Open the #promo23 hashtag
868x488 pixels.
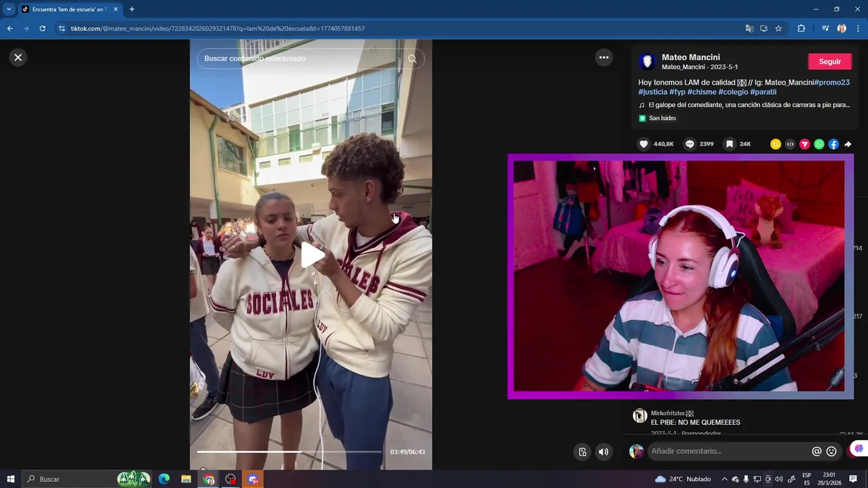coord(831,83)
